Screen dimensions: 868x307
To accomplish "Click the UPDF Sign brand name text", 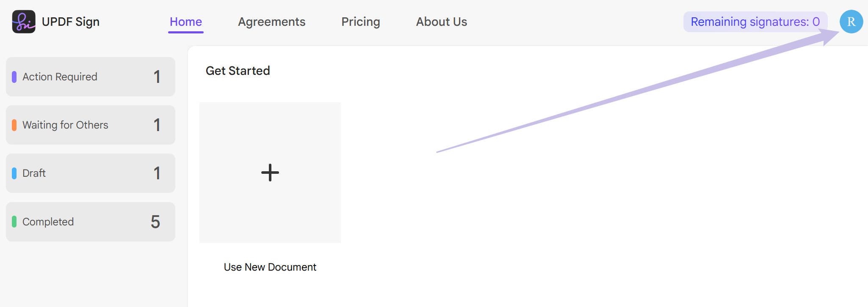I will (71, 22).
